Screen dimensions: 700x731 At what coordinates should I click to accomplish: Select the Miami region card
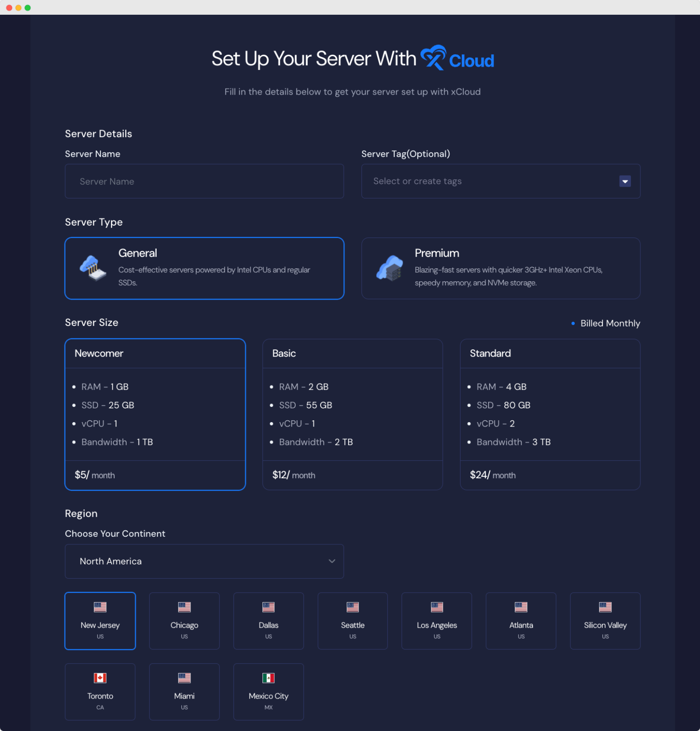pyautogui.click(x=184, y=691)
